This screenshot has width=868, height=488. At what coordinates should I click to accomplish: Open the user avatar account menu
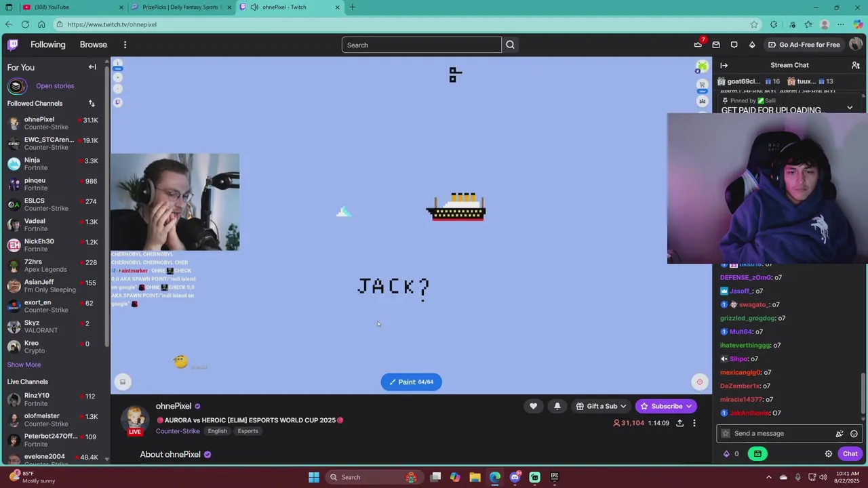click(855, 45)
